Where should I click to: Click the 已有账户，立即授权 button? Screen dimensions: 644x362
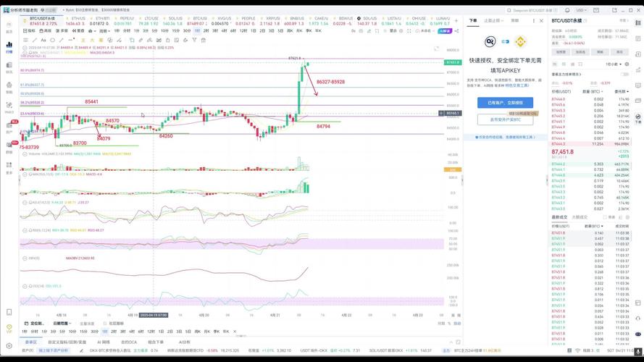(505, 103)
